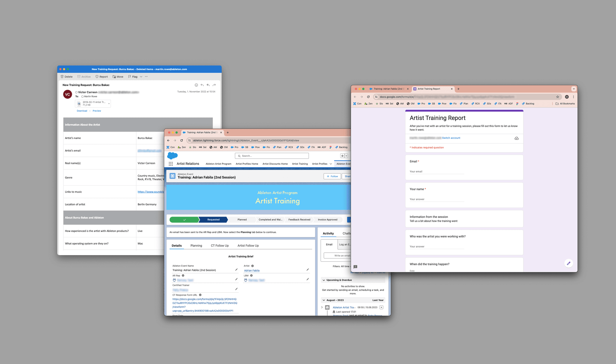Screen dimensions: 616x364
Task: Expand the Ableton Artist Tra... email entry
Action: (322, 307)
